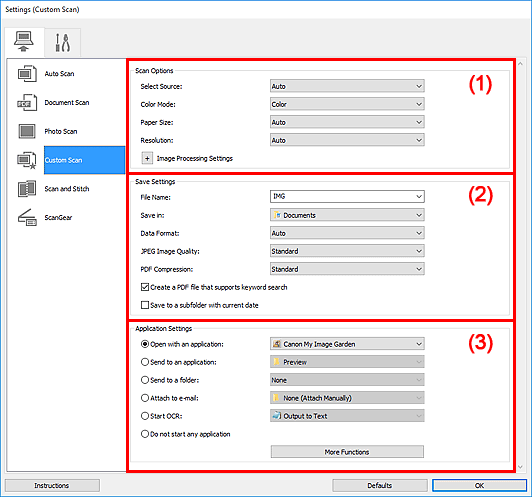Expand Image Processing Settings plus button
This screenshot has height=497, width=532.
147,158
